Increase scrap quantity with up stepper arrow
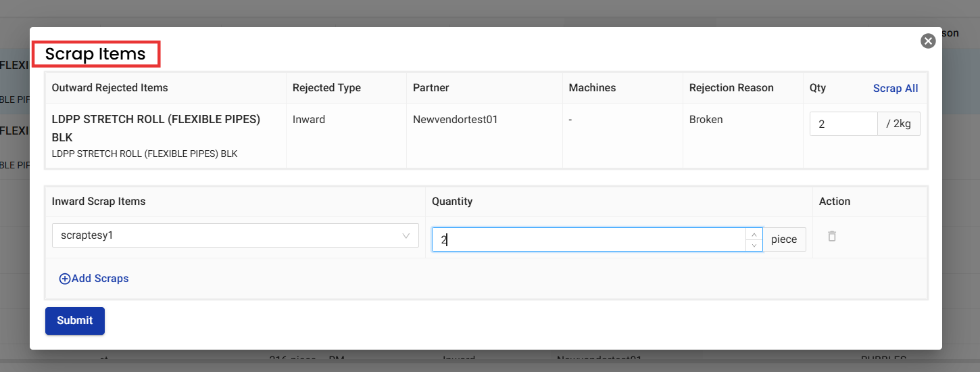980x372 pixels. (x=754, y=234)
